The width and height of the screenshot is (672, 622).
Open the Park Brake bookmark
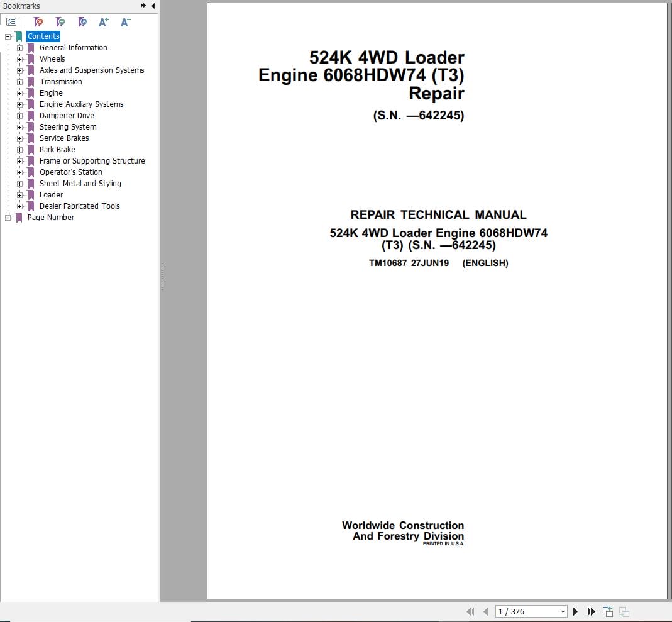[57, 150]
